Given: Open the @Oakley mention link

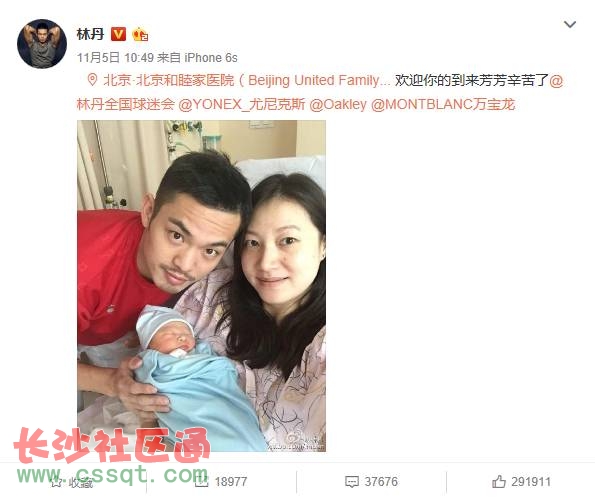Looking at the screenshot, I should point(338,104).
